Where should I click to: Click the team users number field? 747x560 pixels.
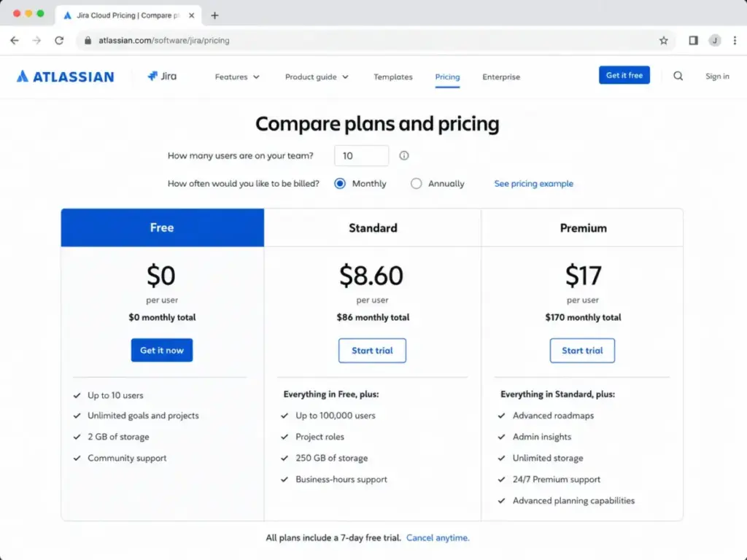pos(361,156)
